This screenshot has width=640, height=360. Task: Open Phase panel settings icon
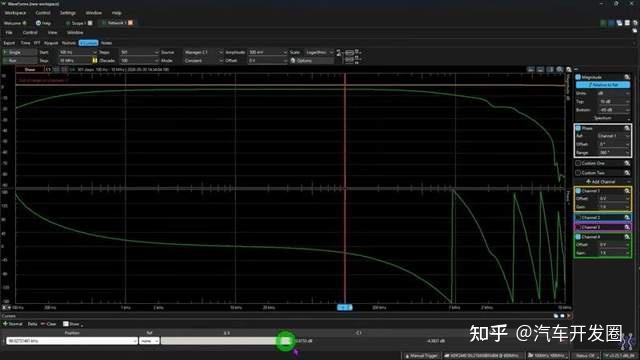point(627,128)
